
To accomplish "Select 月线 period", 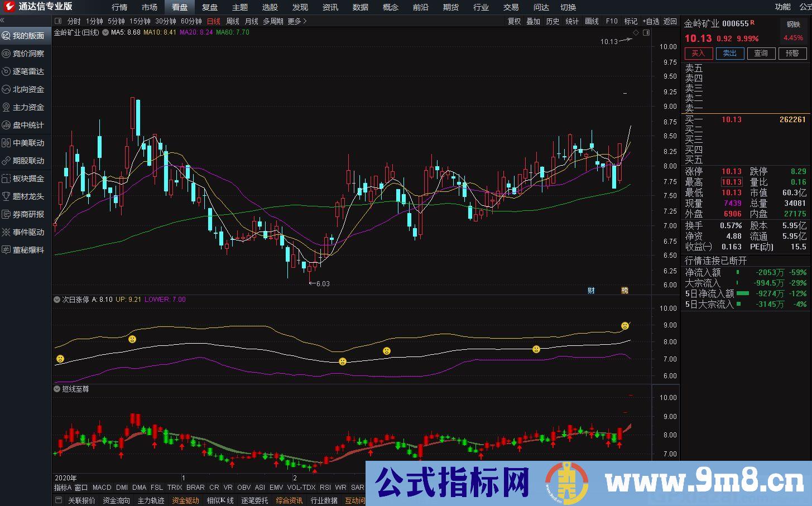I will click(252, 21).
